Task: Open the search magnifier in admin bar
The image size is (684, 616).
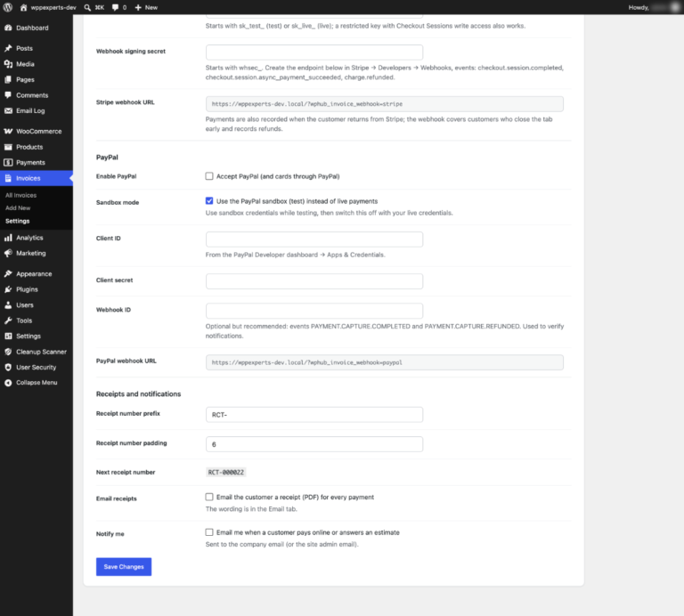Action: [87, 7]
